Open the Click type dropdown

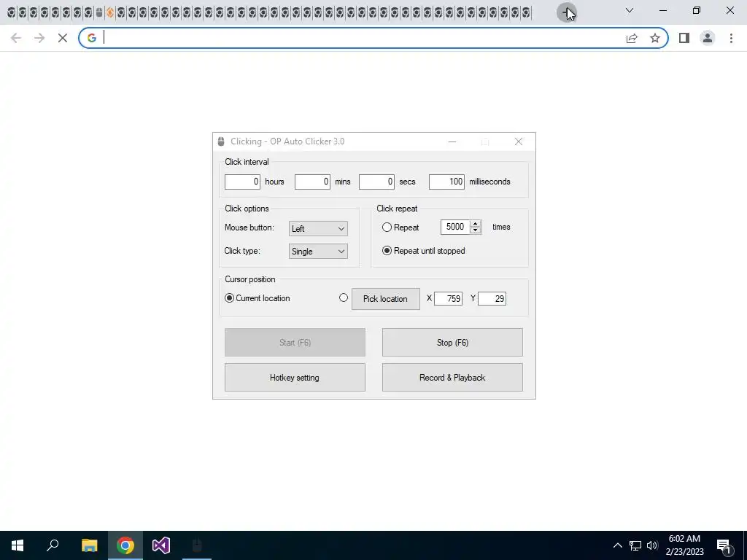pyautogui.click(x=318, y=252)
